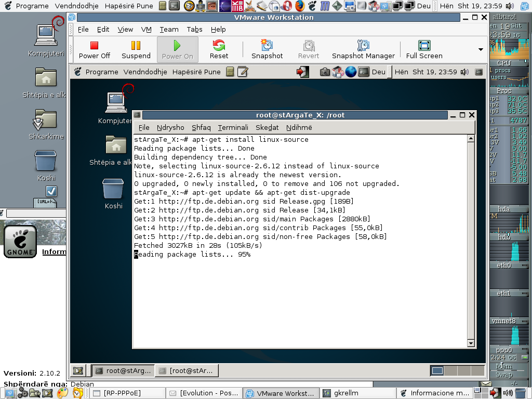Click the alarm clock icon in bottom panel
This screenshot has height=399, width=532.
(77, 393)
